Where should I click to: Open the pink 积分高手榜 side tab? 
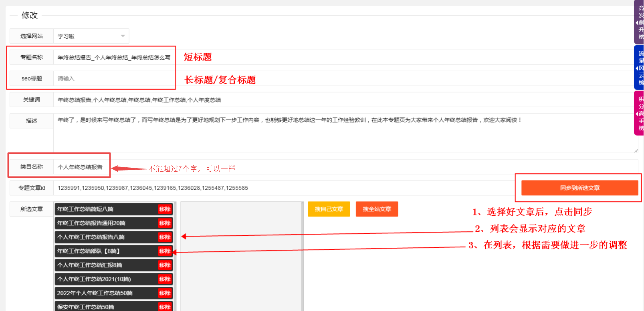click(640, 113)
